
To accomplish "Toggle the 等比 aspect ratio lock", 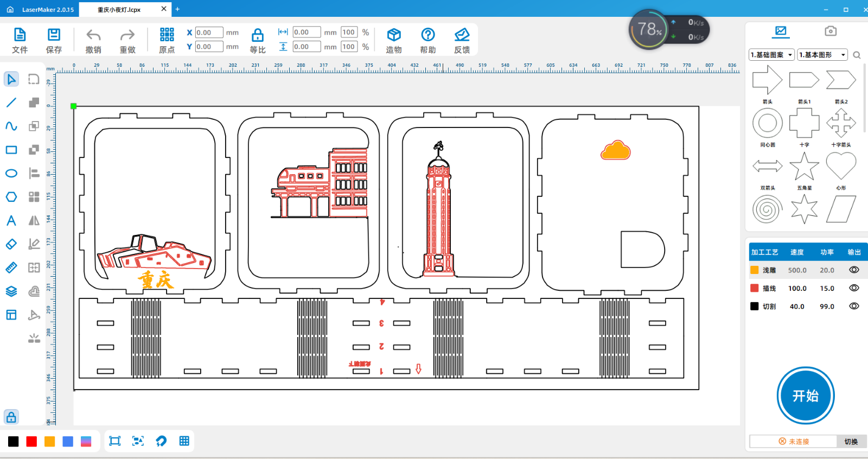I will 258,36.
